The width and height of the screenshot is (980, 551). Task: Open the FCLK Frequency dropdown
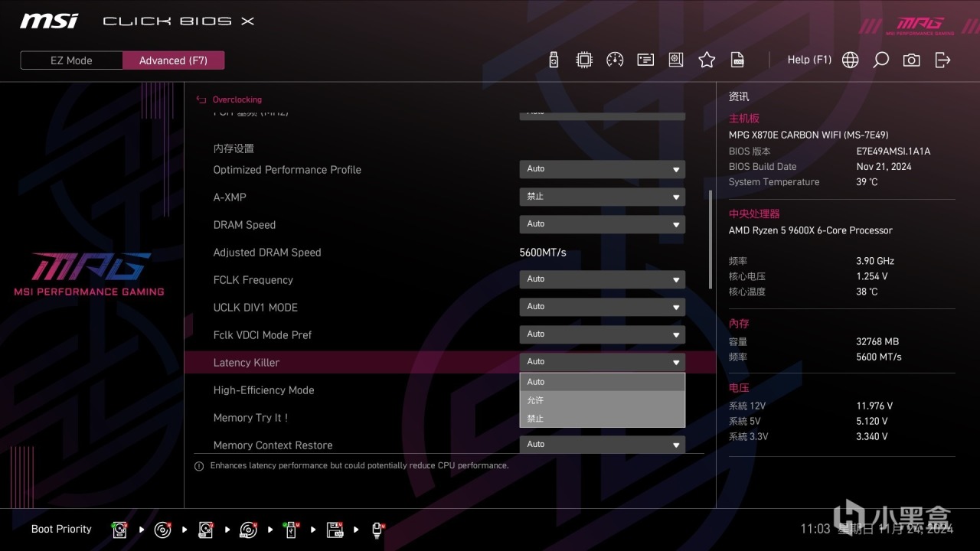click(603, 279)
